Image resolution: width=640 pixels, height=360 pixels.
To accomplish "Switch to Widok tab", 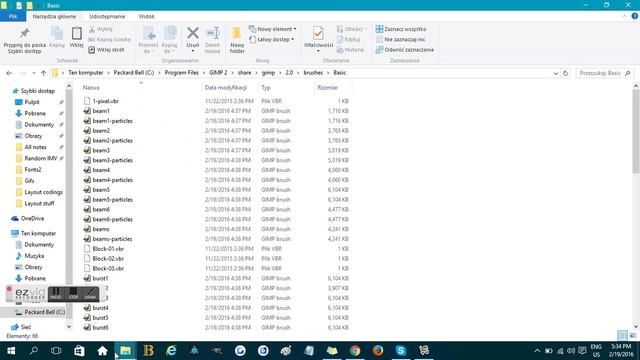I will coord(146,16).
